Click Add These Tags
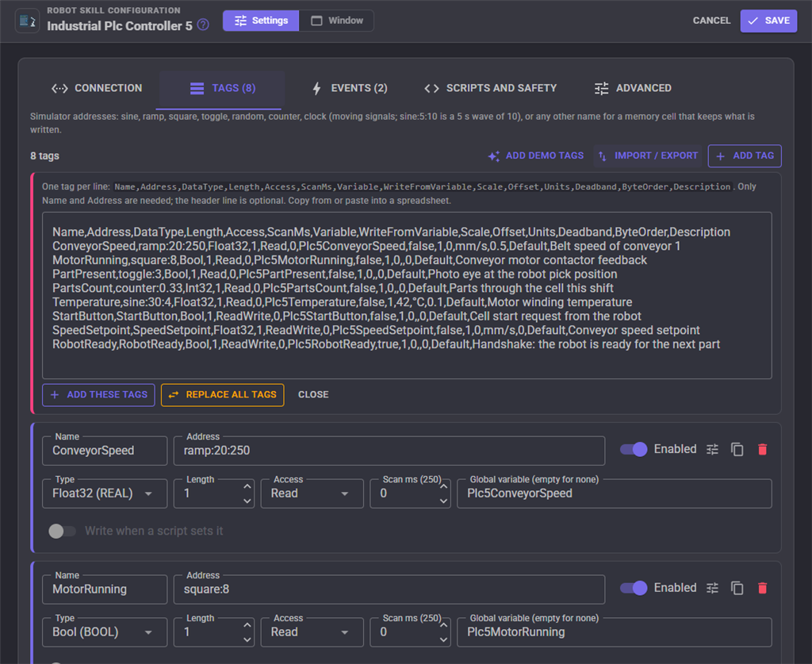The height and width of the screenshot is (664, 812). pyautogui.click(x=98, y=395)
